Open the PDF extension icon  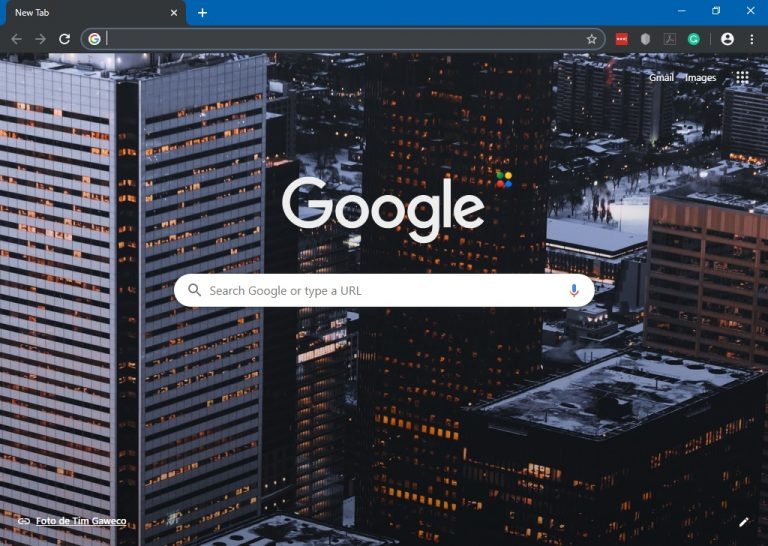(670, 39)
